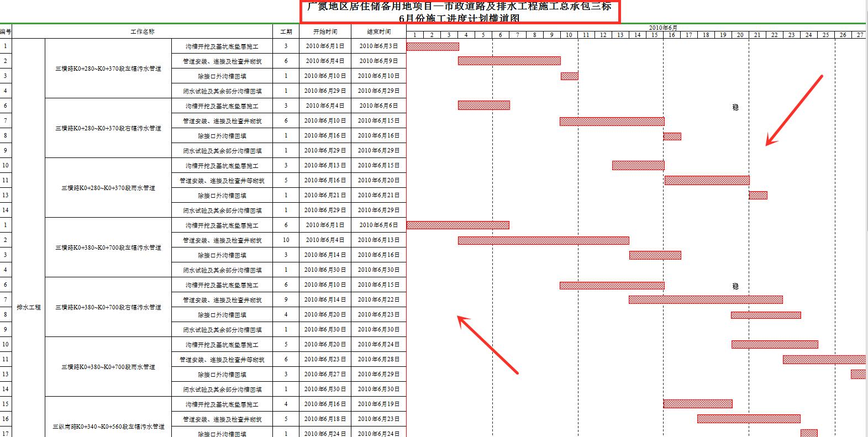Click start date cell 2010年6月23日
This screenshot has width=868, height=437.
325,360
